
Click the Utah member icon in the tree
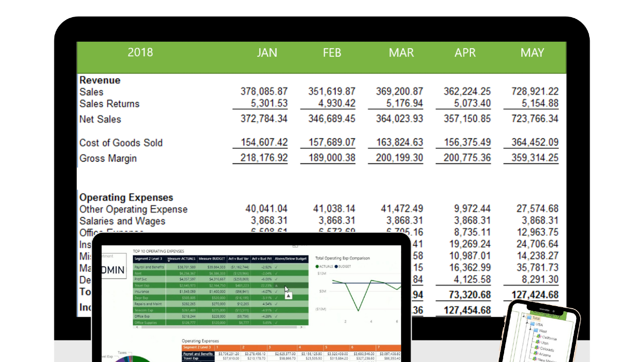tap(538, 342)
